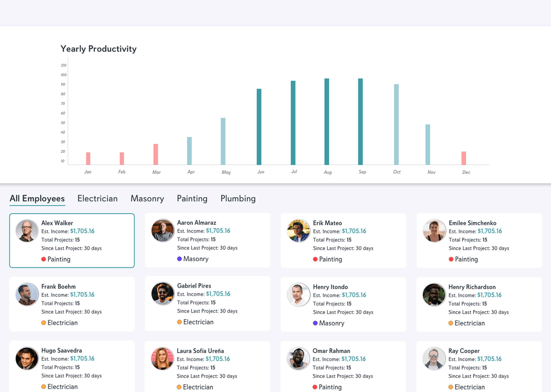Click the March bar in chart

(x=156, y=154)
